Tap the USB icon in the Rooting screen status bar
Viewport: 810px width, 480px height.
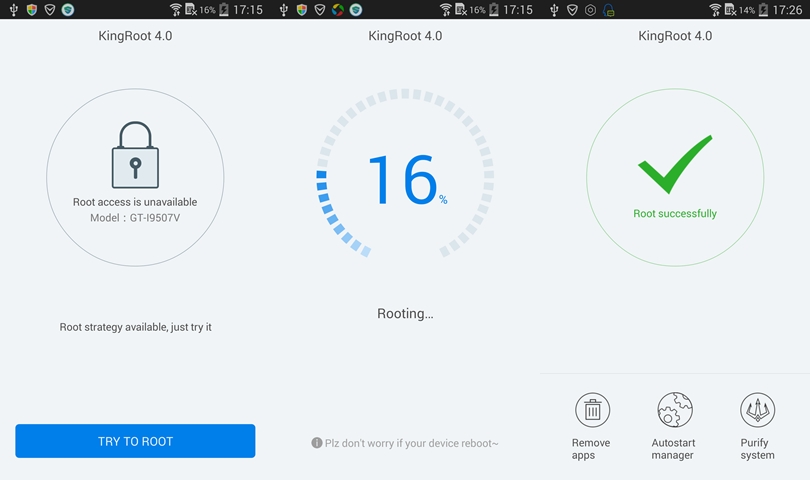(284, 9)
